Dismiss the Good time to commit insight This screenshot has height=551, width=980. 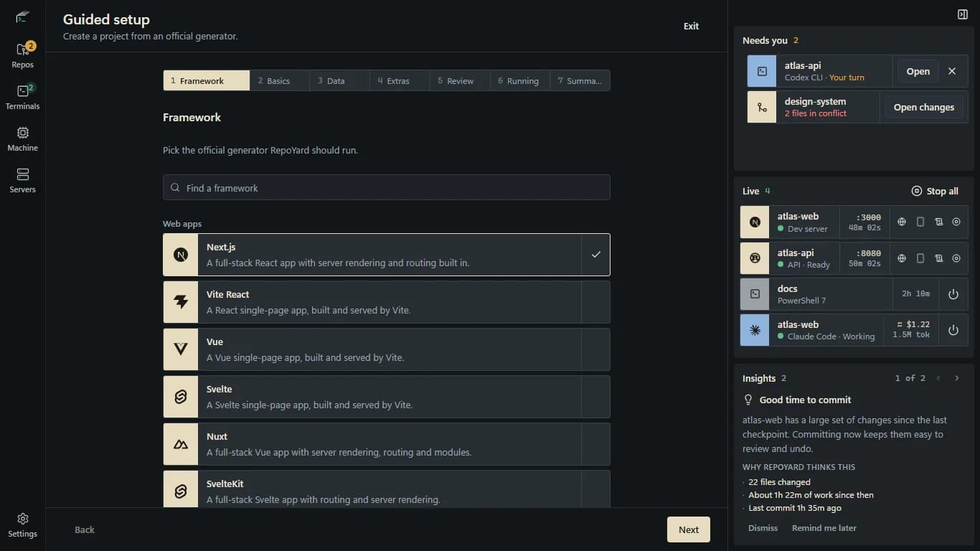click(x=763, y=527)
